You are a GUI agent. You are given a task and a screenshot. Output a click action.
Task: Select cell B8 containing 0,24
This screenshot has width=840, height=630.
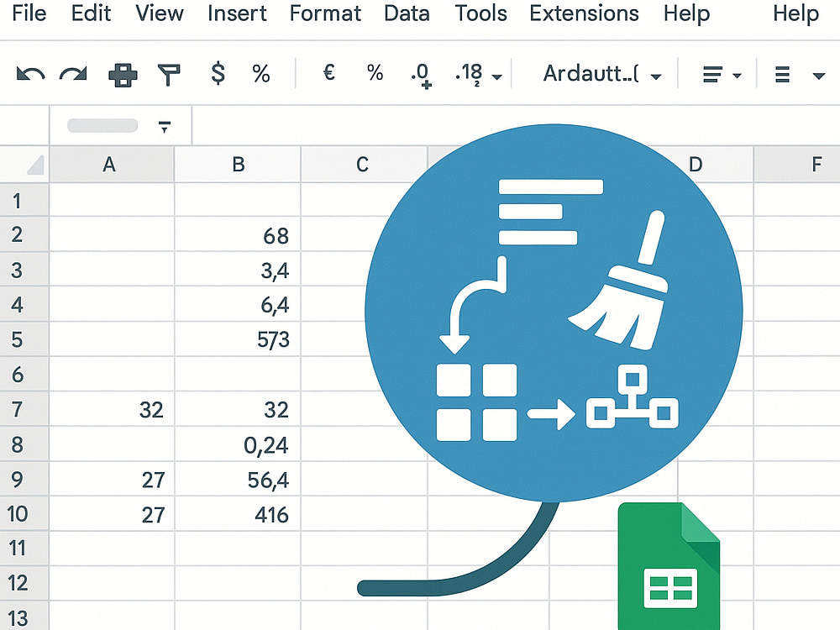(x=238, y=445)
